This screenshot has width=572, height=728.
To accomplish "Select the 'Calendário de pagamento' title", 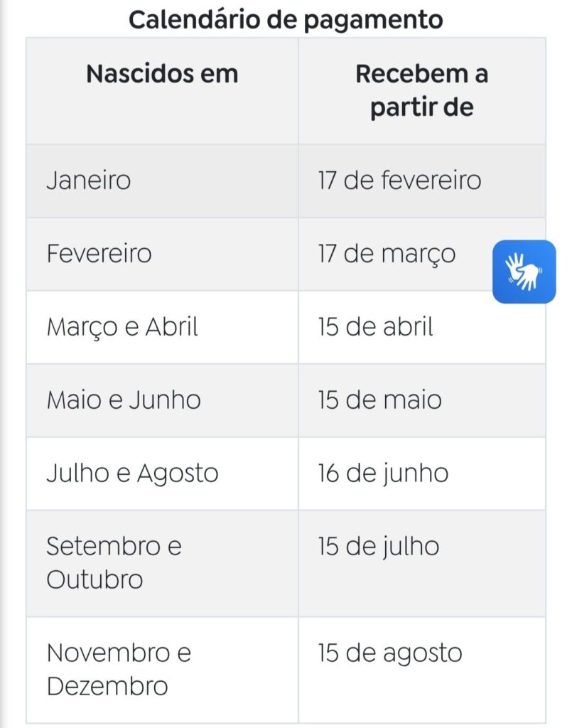I will pyautogui.click(x=286, y=20).
